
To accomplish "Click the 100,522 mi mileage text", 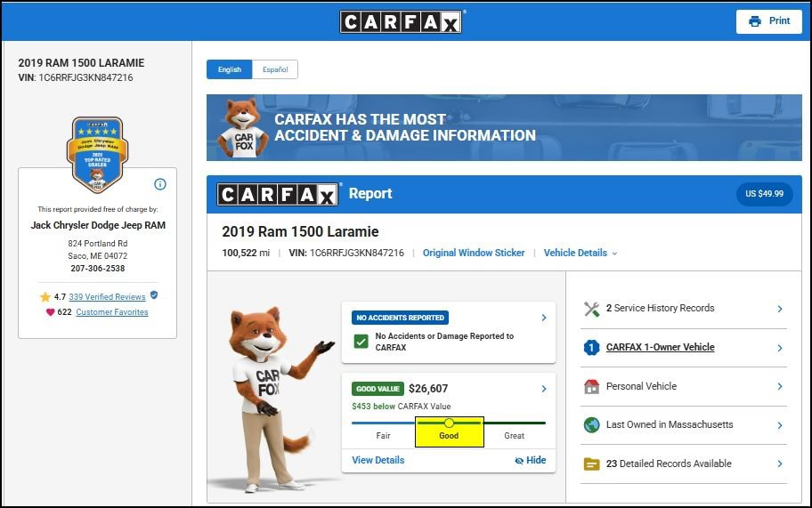I will (246, 253).
